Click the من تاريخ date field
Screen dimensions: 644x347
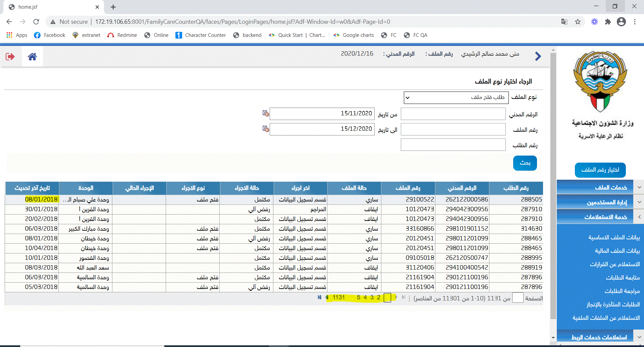[x=322, y=114]
